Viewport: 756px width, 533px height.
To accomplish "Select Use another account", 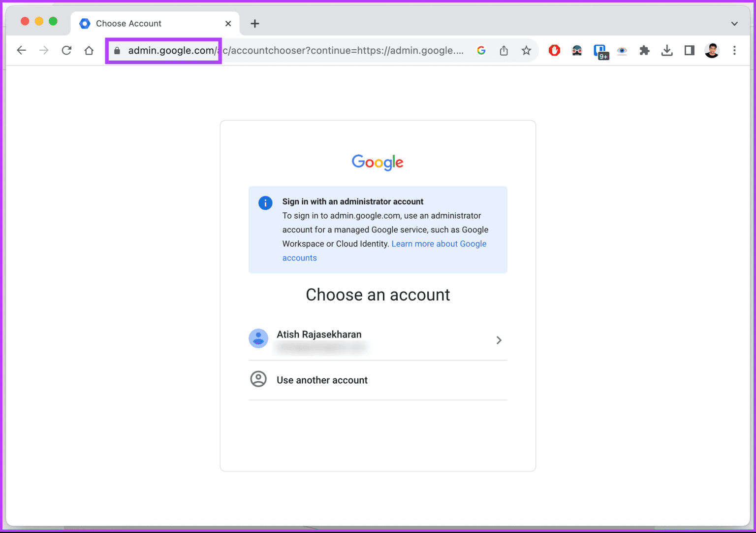I will point(322,380).
